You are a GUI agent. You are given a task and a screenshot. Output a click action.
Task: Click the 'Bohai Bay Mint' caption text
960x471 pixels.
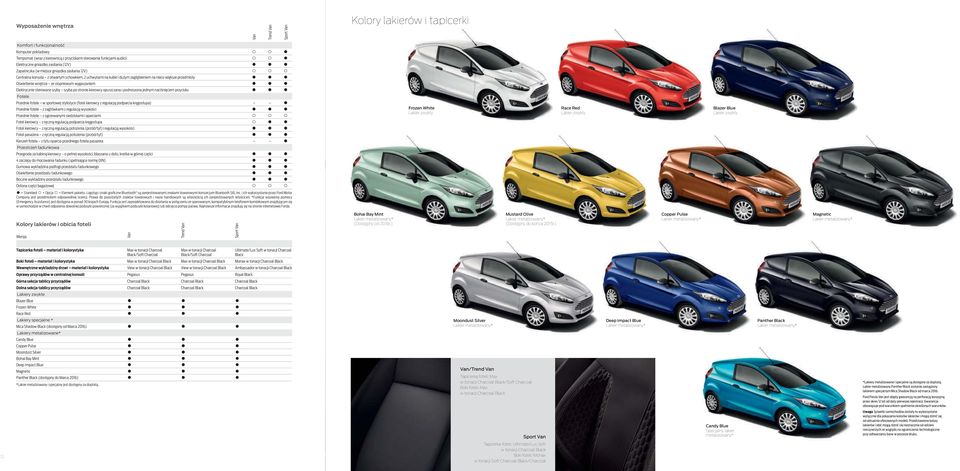(368, 214)
